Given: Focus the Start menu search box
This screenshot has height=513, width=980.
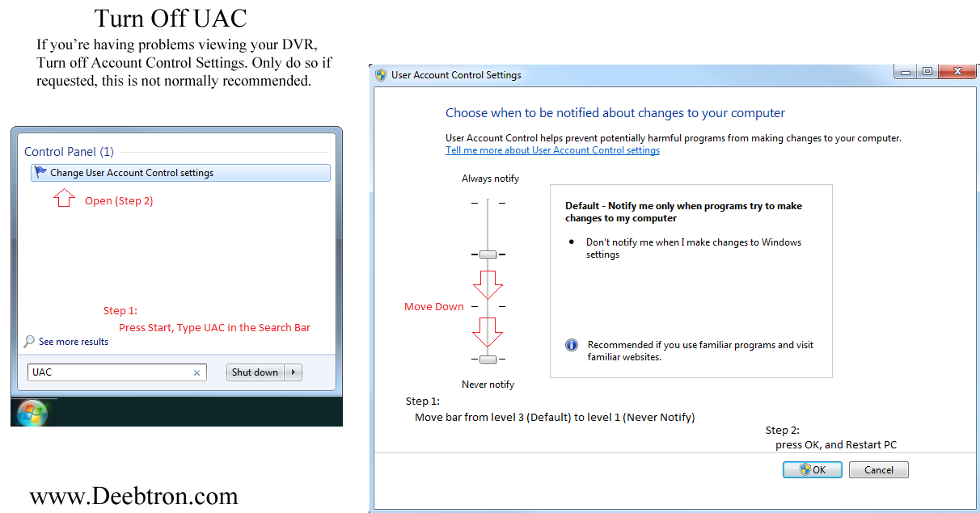Looking at the screenshot, I should click(x=109, y=372).
